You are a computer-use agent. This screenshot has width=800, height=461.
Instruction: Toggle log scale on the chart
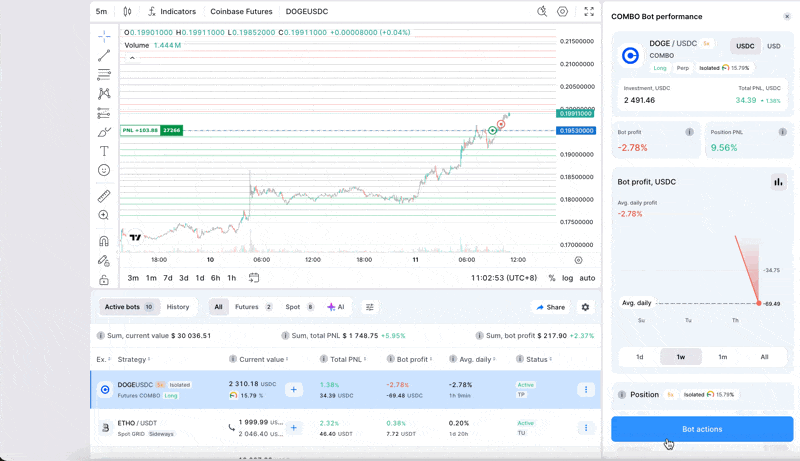click(567, 278)
